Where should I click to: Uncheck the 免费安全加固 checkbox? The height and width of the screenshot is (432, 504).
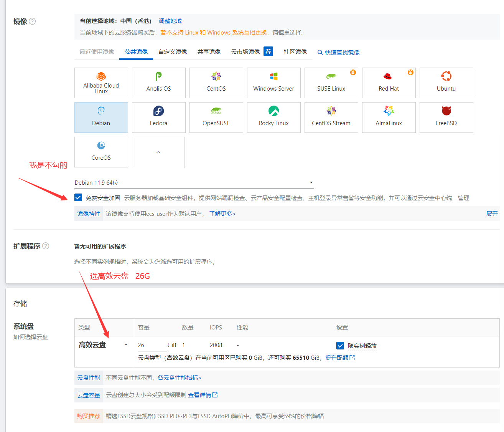click(x=78, y=197)
